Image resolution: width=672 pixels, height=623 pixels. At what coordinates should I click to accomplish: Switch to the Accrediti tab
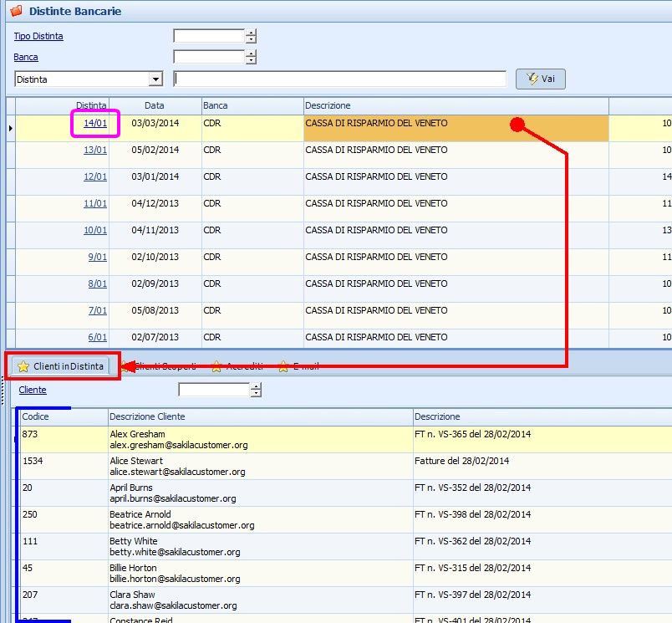point(245,366)
